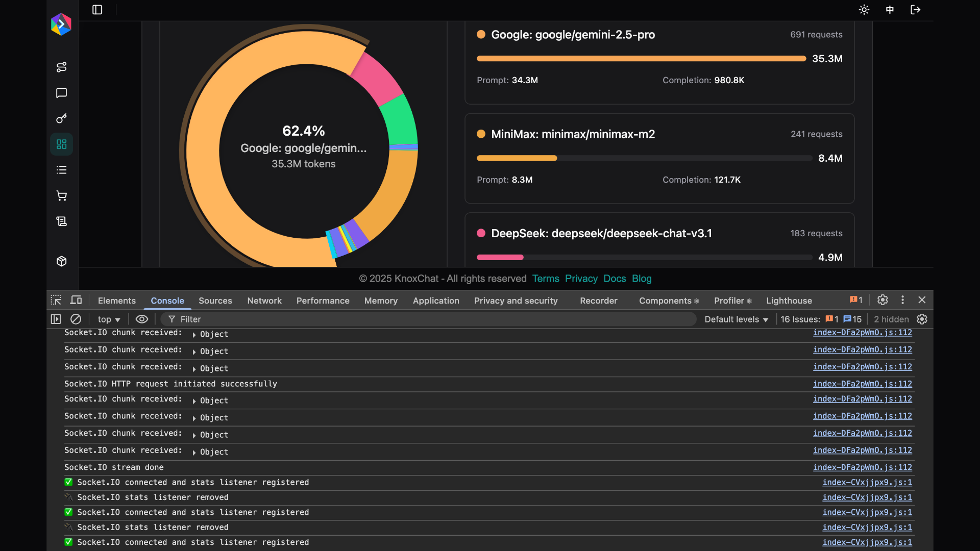
Task: Open the top frame context dropdown
Action: click(108, 319)
